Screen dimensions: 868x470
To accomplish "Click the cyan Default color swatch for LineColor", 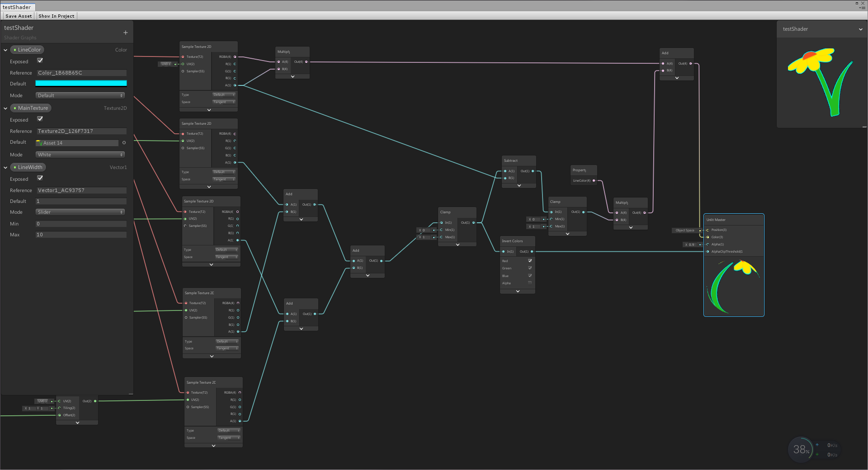I will click(81, 83).
